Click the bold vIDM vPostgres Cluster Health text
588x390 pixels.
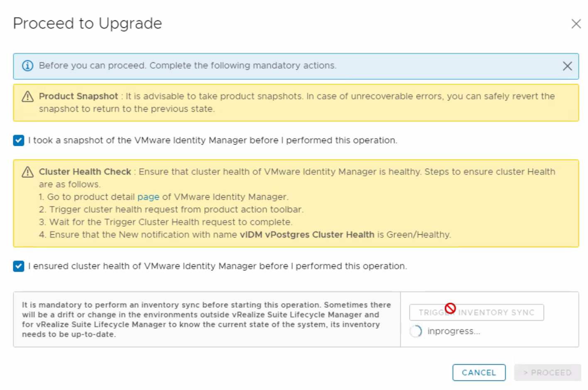(x=307, y=235)
